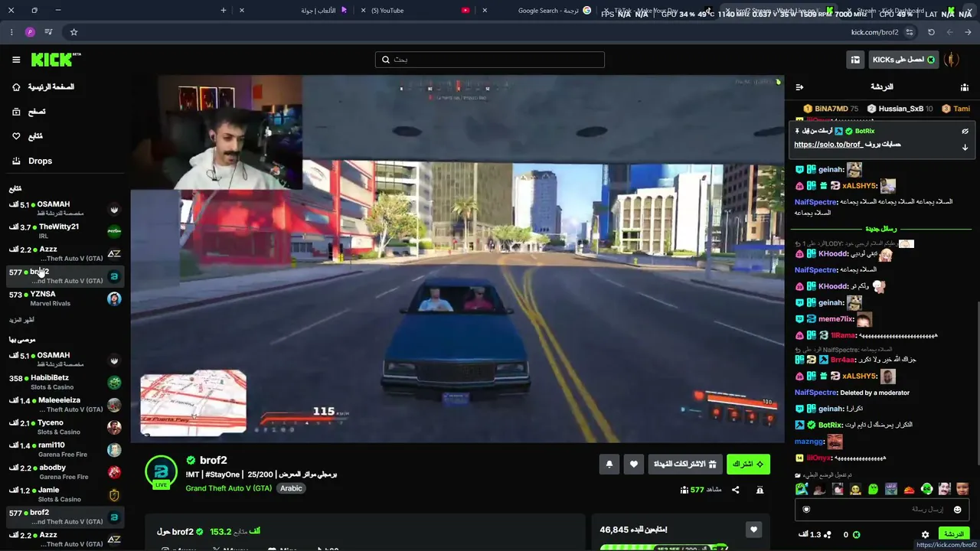The image size is (980, 551).
Task: Click the kick.com/brof2 address bar
Action: [490, 32]
